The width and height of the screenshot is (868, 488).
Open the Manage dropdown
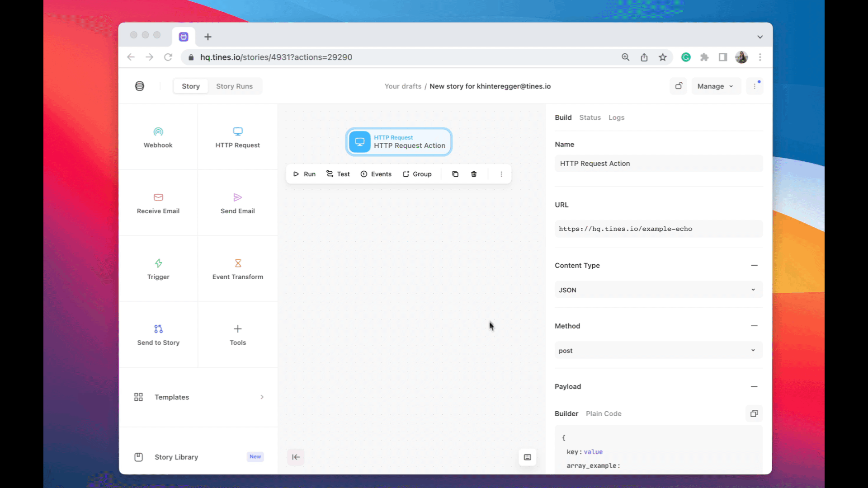tap(716, 86)
